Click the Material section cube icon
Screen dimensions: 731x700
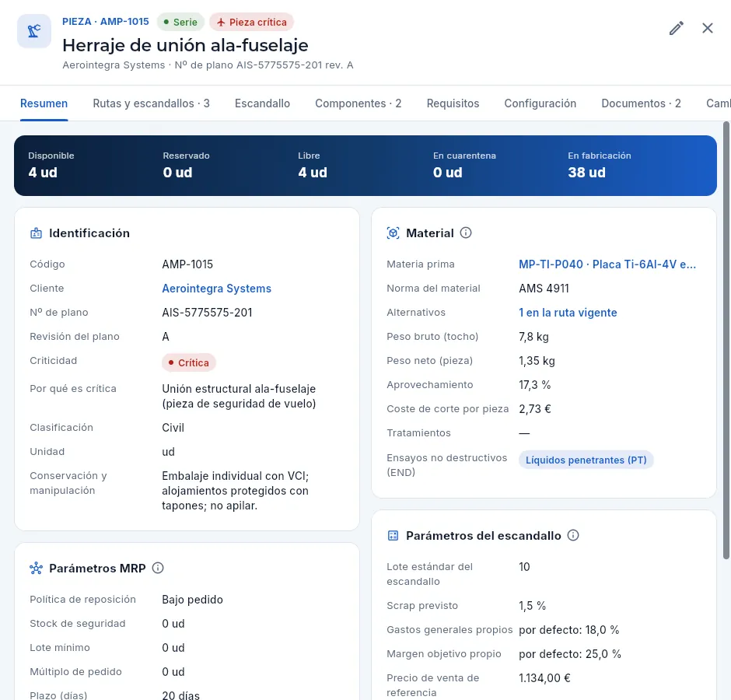393,233
